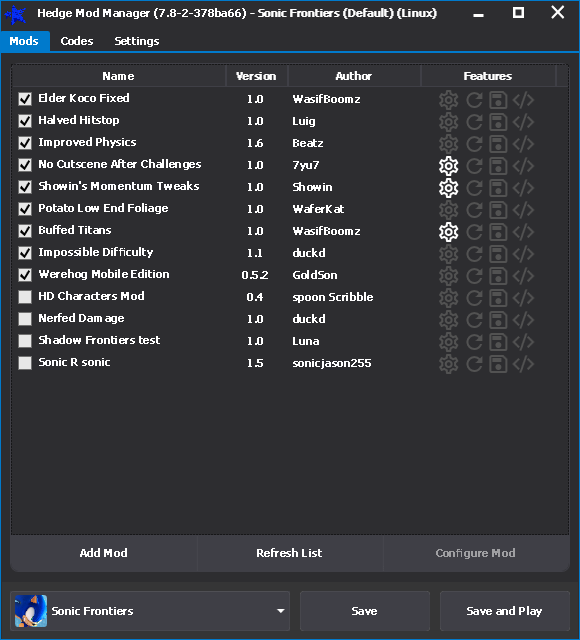Open config gear for Buffed Titans

(x=449, y=232)
